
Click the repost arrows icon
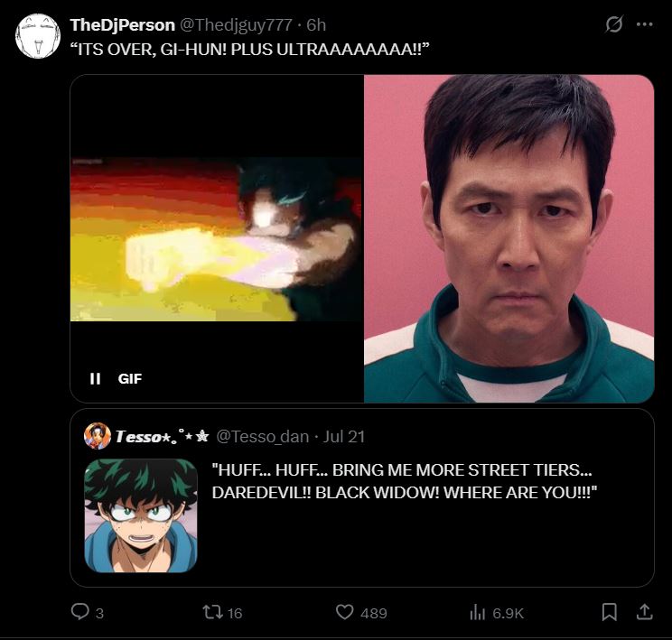pyautogui.click(x=212, y=612)
